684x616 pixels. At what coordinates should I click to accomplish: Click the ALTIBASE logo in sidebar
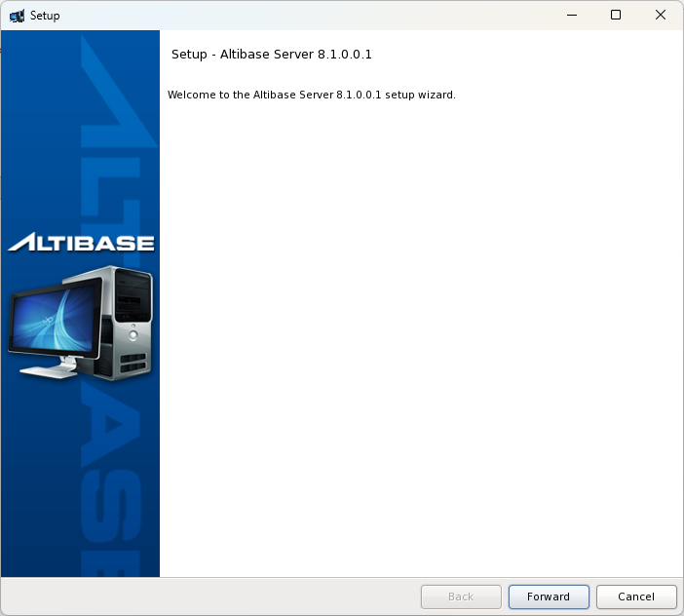[x=81, y=243]
